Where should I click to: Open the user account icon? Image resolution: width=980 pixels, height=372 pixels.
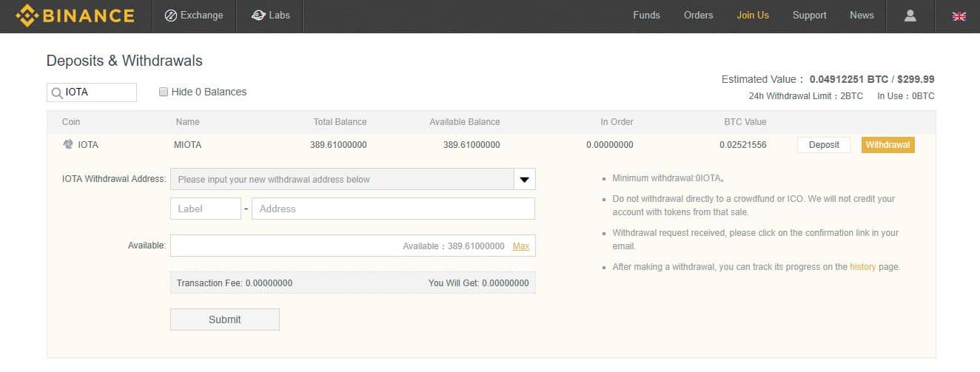click(910, 16)
